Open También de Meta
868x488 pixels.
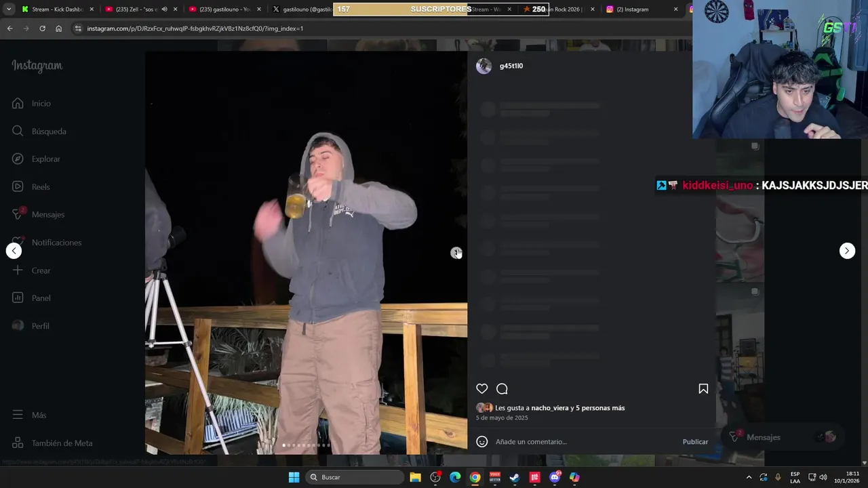(x=52, y=443)
